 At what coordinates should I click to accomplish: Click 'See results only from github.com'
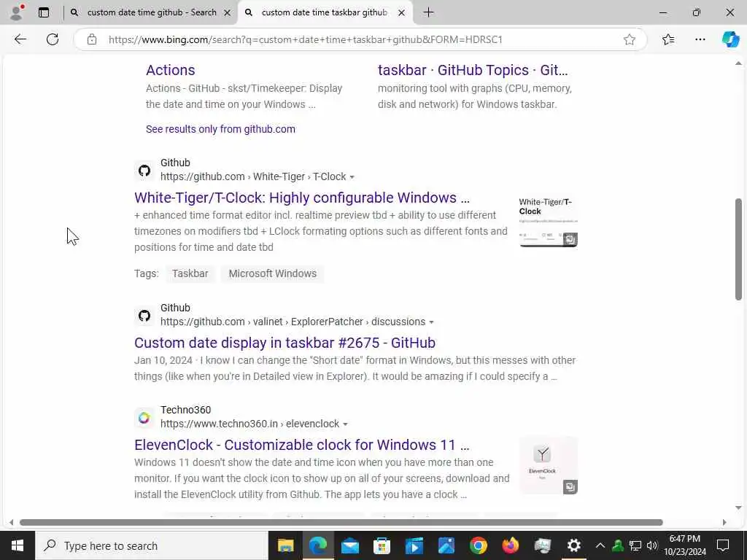[220, 129]
